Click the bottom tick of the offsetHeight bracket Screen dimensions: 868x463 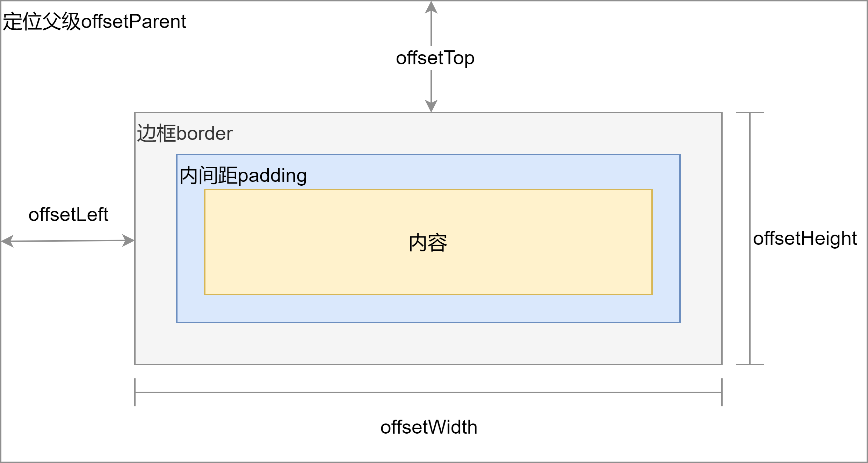(750, 364)
